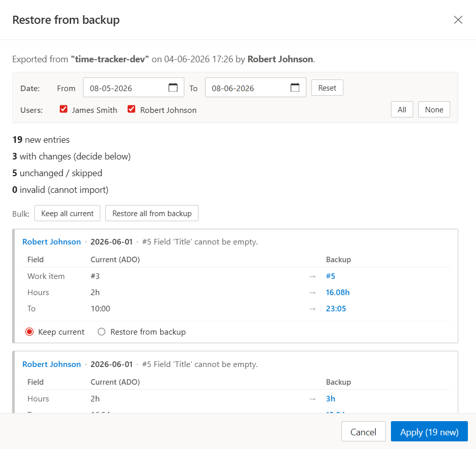Click current To time 10:00
Screen dimensions: 476x449
[100, 309]
